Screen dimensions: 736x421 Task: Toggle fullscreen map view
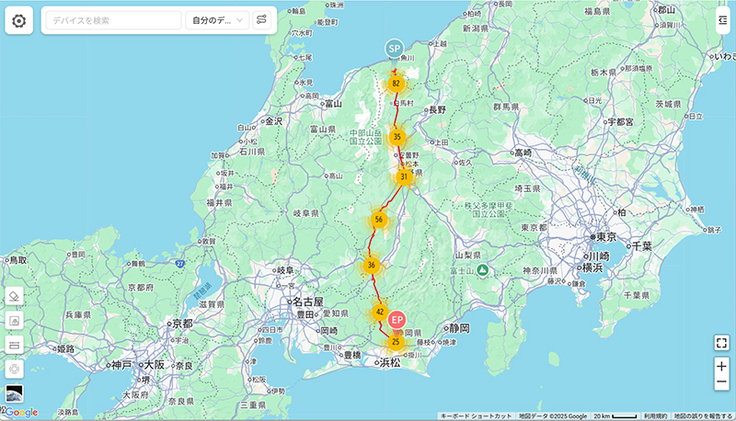(722, 343)
